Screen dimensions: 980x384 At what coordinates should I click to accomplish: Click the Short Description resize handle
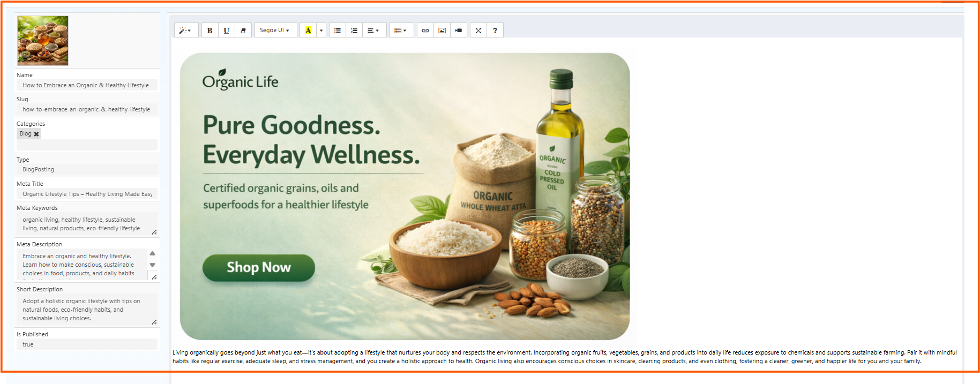point(154,322)
